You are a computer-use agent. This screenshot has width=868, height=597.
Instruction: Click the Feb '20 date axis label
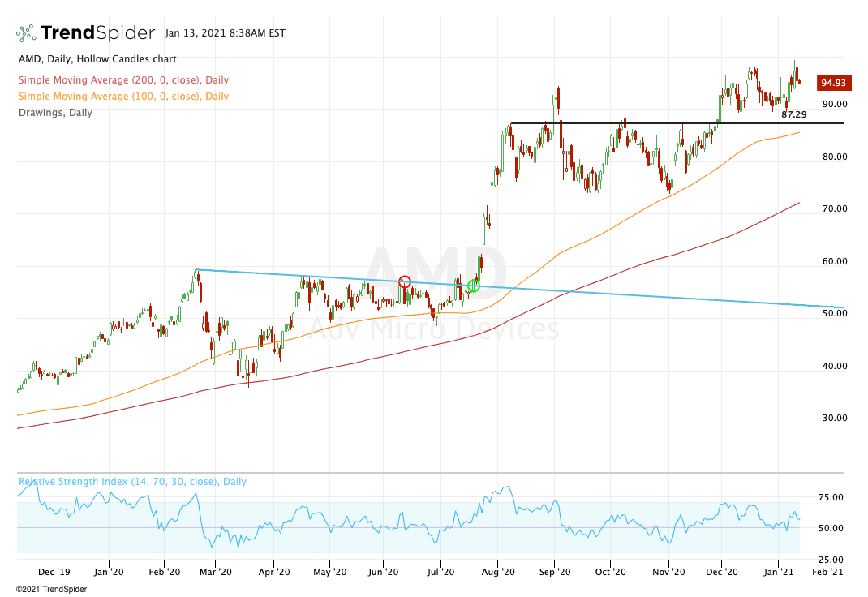tap(165, 572)
